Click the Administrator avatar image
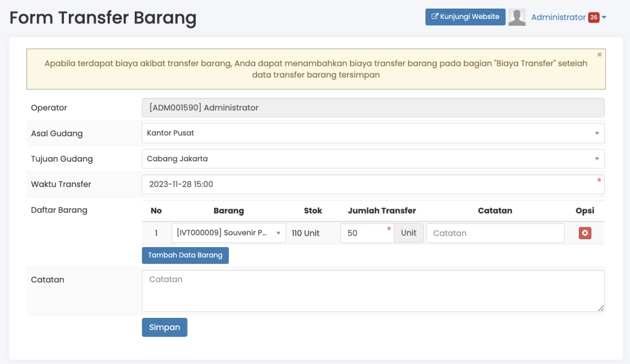Image resolution: width=630 pixels, height=364 pixels. (x=517, y=17)
